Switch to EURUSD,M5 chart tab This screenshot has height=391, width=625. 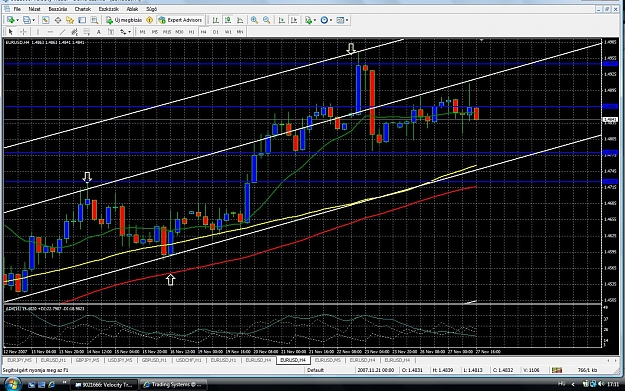328,360
